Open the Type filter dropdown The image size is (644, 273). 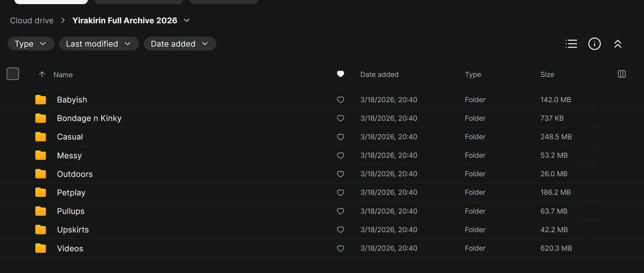30,44
